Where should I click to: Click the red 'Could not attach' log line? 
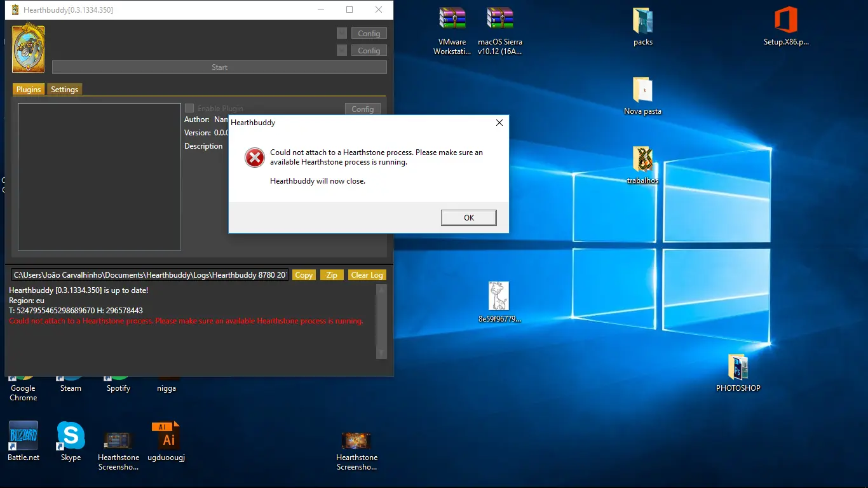tap(186, 321)
